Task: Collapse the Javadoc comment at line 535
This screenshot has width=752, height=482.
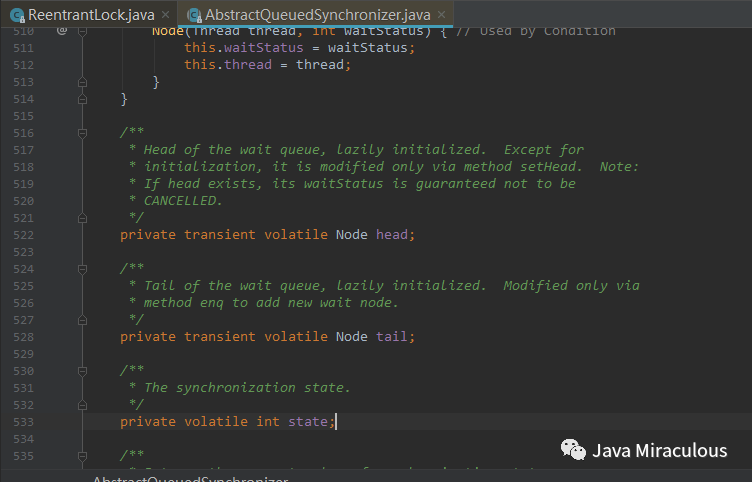Action: coord(82,456)
